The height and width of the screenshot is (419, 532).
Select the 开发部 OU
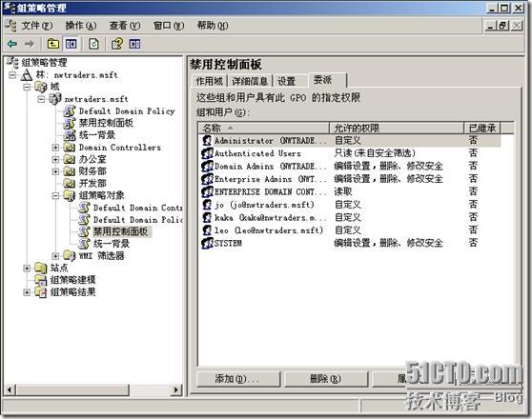pos(92,184)
